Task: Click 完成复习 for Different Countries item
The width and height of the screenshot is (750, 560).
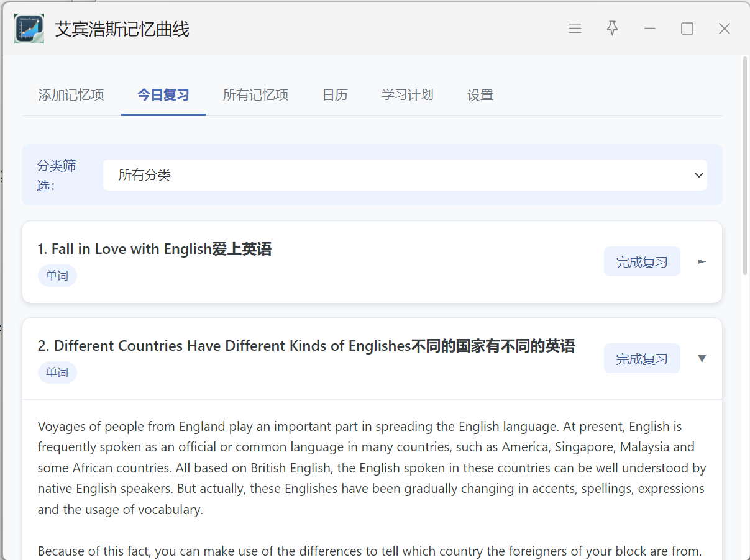Action: 642,359
